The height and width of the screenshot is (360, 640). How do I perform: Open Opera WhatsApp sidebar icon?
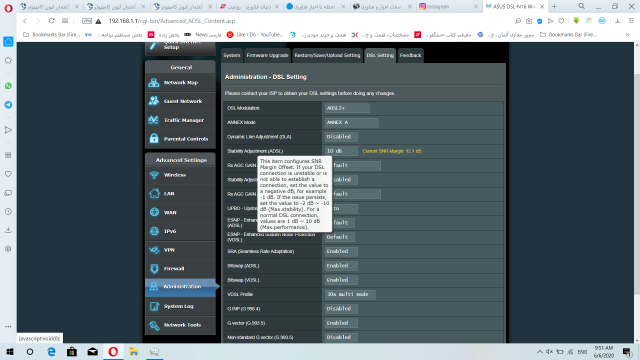pyautogui.click(x=8, y=86)
